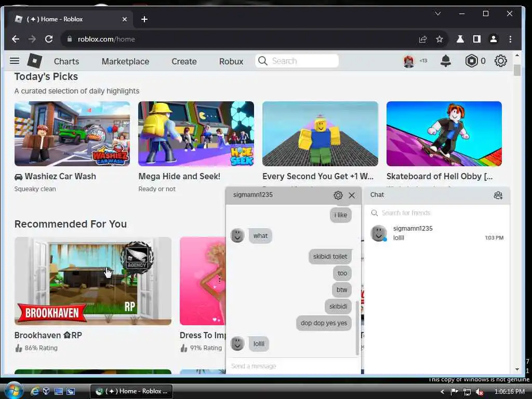This screenshot has width=532, height=399.
Task: Open the notifications bell
Action: pyautogui.click(x=445, y=61)
